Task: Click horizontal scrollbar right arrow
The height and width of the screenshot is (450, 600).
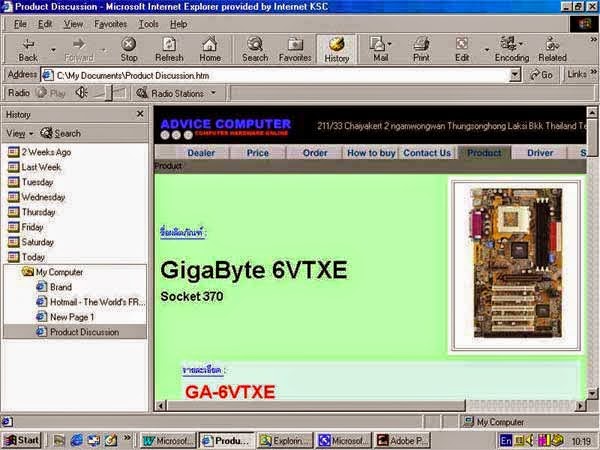Action: 580,406
